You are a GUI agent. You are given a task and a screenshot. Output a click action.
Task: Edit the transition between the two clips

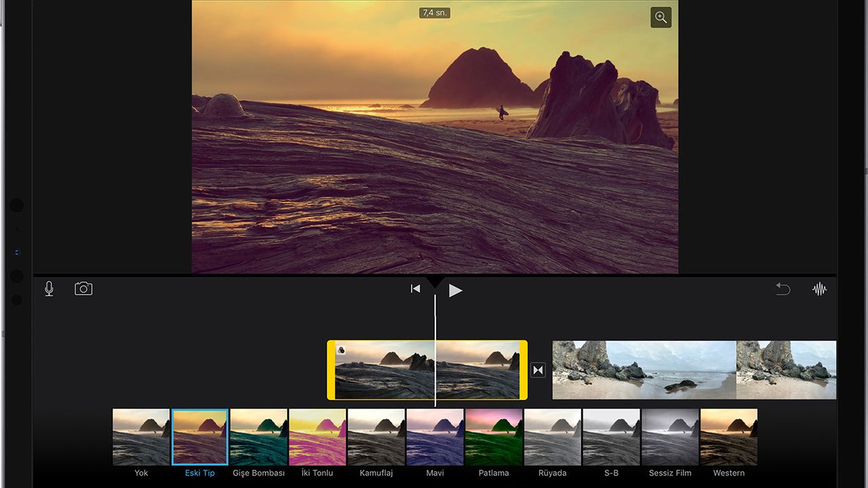pos(538,370)
